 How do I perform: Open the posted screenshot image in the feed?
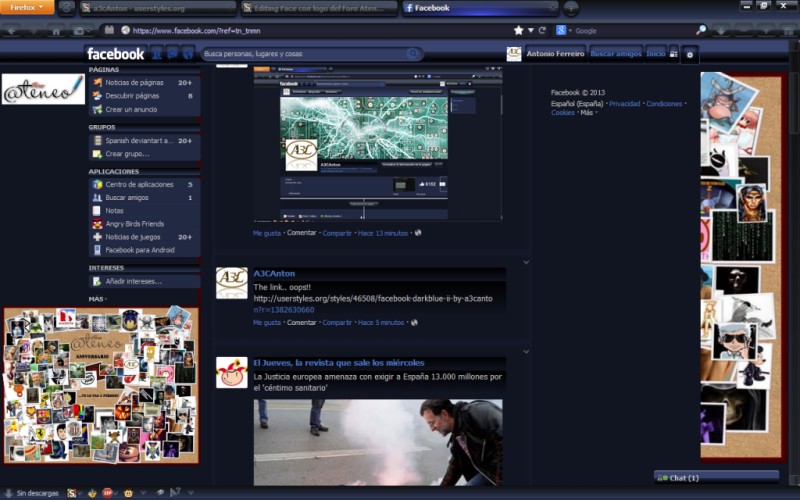[x=378, y=144]
